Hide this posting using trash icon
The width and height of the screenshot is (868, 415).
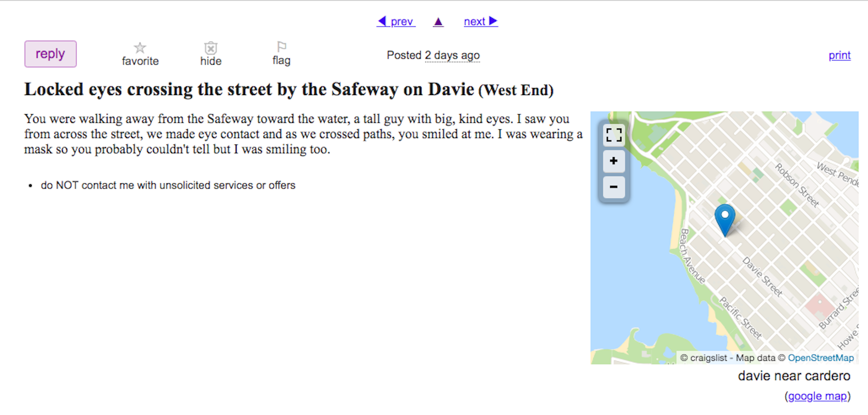tap(211, 48)
